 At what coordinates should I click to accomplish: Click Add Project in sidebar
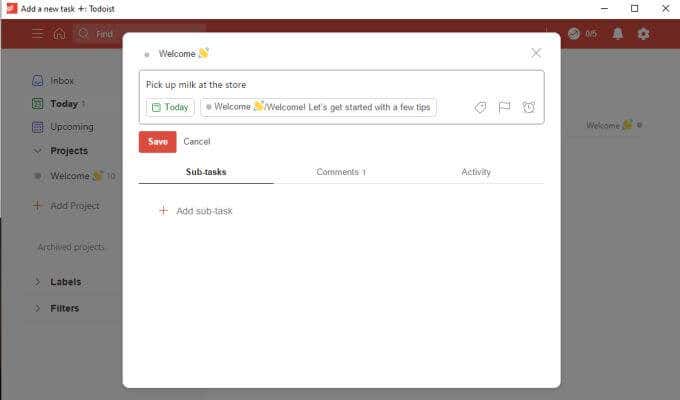(x=75, y=206)
